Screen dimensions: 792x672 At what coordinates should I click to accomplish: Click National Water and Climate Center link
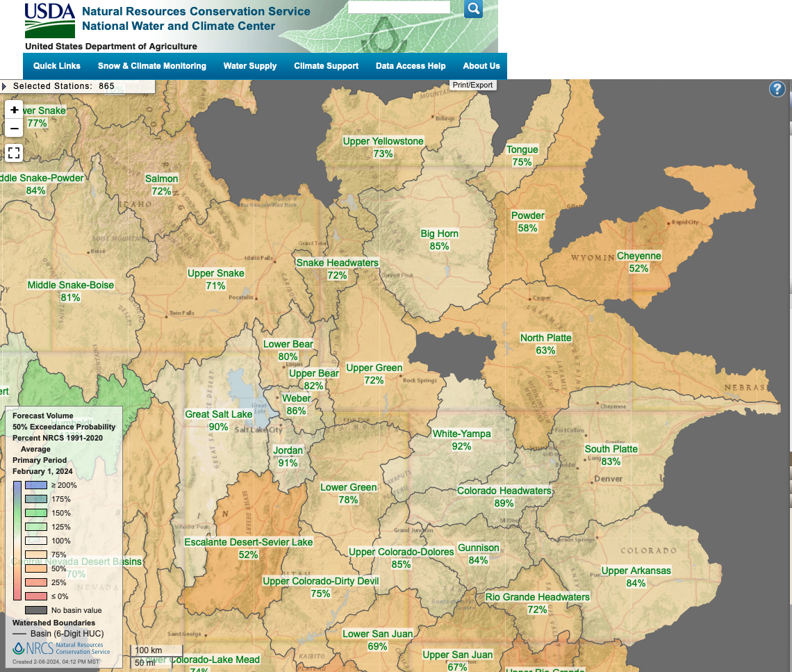tap(179, 26)
